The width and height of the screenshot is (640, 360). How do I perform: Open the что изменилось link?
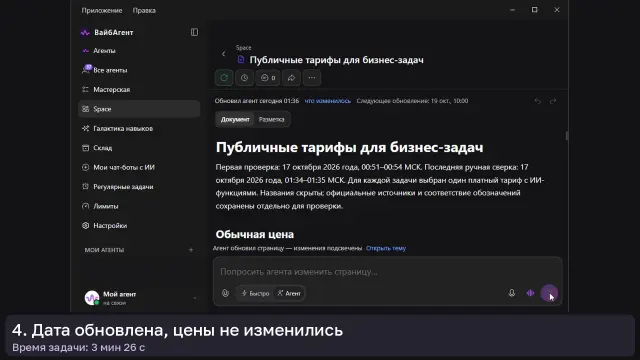coord(328,101)
